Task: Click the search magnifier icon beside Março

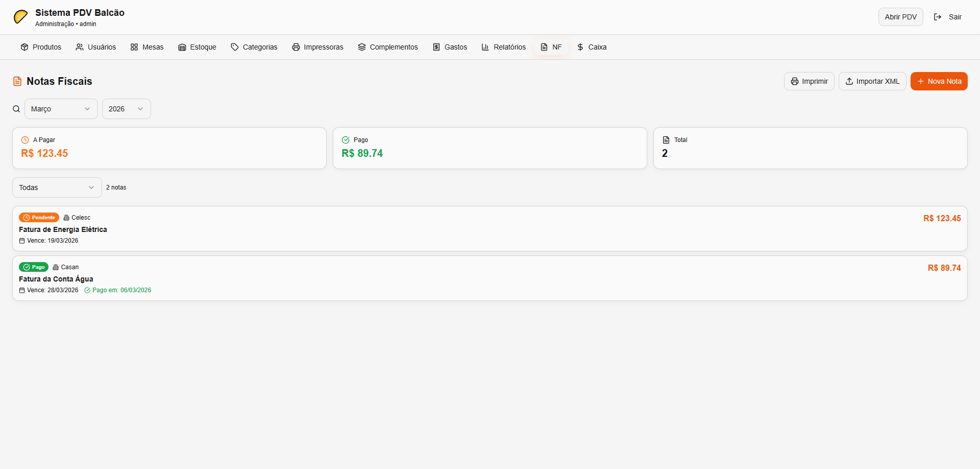Action: pyautogui.click(x=16, y=109)
